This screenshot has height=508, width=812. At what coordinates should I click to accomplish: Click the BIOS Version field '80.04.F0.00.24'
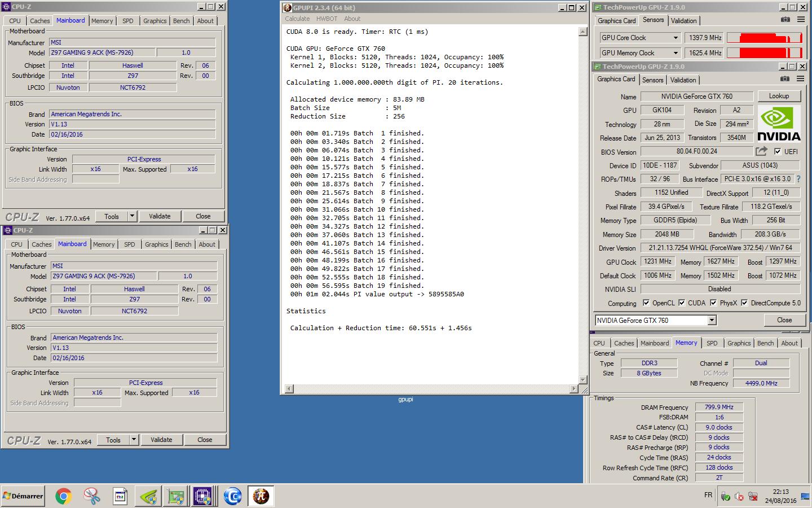coord(696,151)
